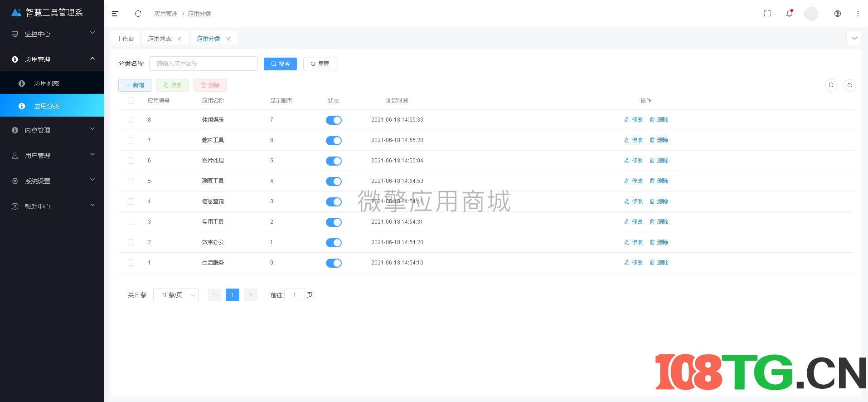Click the next page arrow

pyautogui.click(x=251, y=295)
